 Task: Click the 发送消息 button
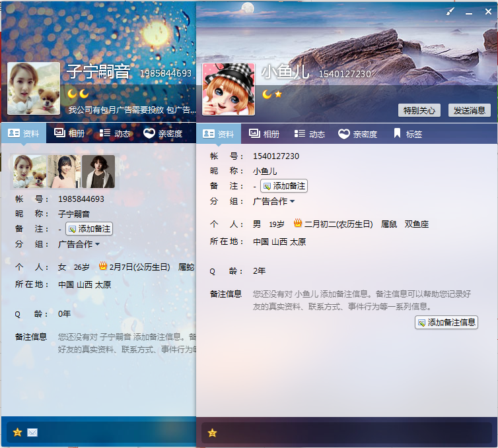(470, 110)
